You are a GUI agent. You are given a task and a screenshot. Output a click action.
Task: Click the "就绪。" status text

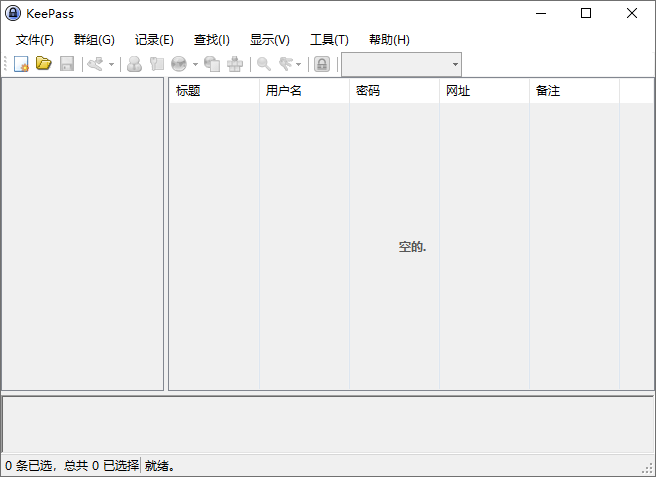coord(160,465)
